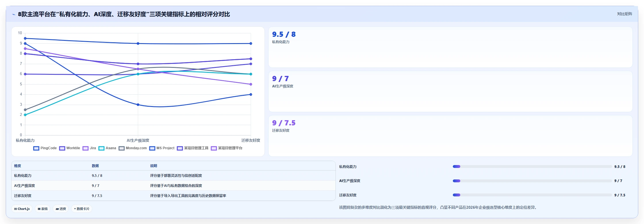Click the y-axis value 5
644x224 pixels.
(x=21, y=84)
